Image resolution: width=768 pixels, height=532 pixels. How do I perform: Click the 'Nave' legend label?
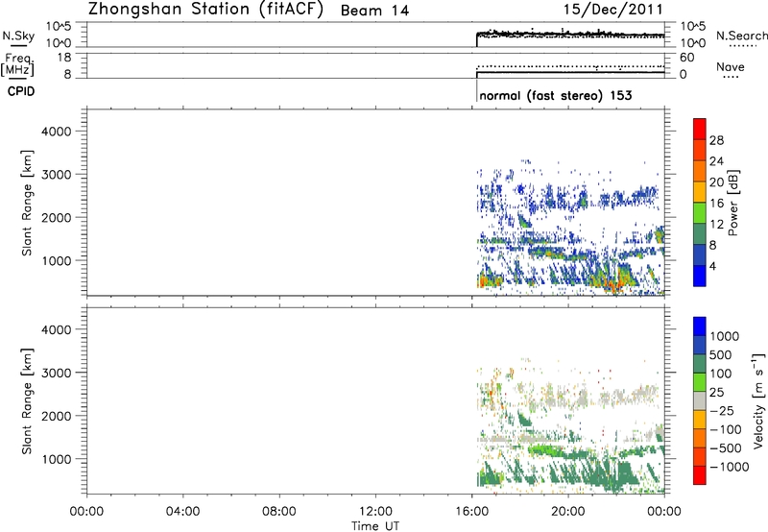731,66
